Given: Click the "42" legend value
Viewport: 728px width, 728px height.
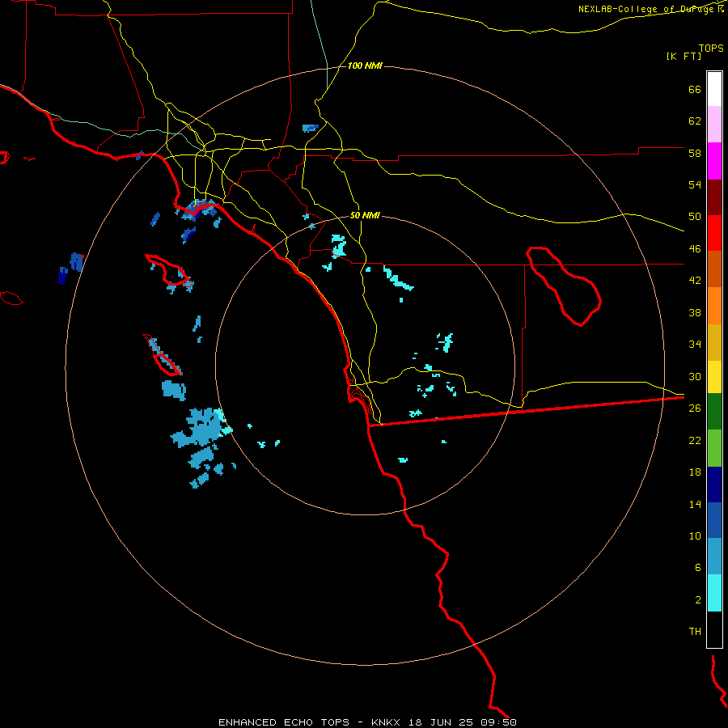Looking at the screenshot, I should pos(695,281).
